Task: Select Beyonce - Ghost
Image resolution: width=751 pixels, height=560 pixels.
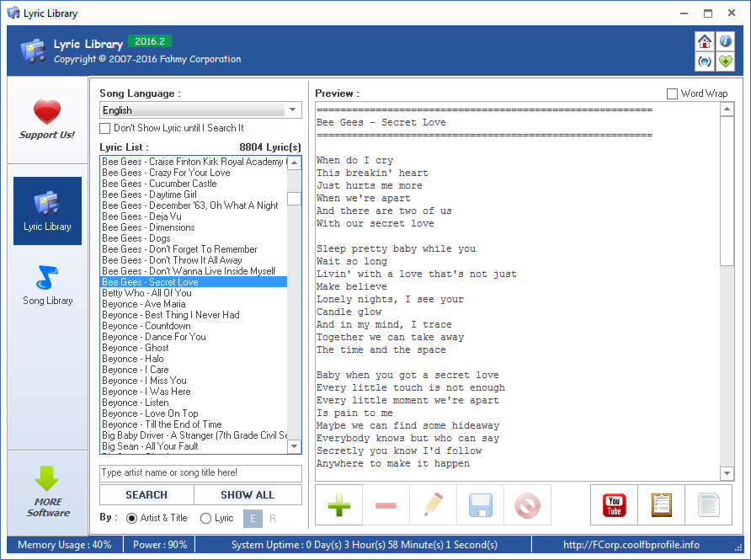Action: pyautogui.click(x=194, y=349)
